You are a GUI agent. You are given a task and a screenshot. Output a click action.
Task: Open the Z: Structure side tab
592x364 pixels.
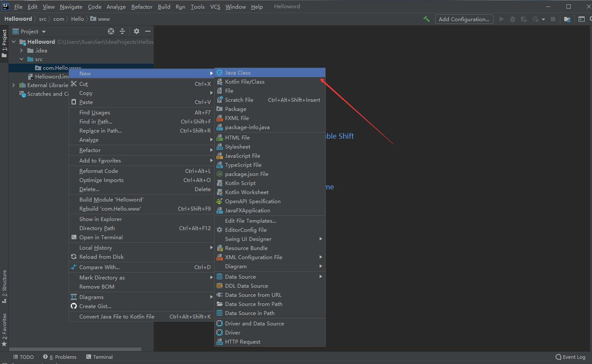coord(4,286)
